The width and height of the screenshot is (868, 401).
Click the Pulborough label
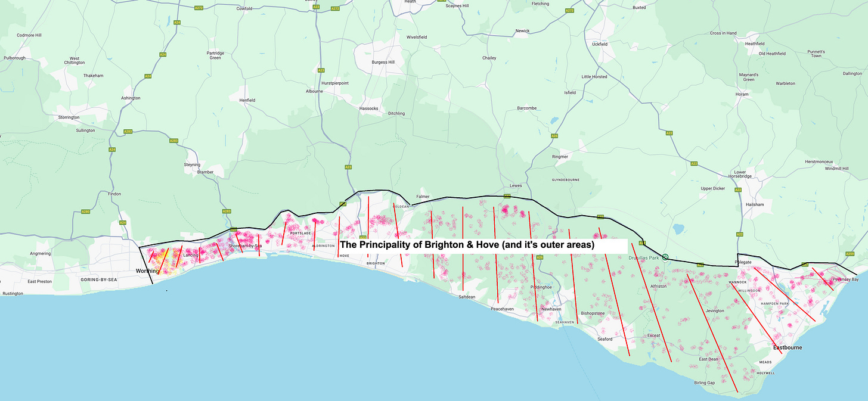point(14,58)
